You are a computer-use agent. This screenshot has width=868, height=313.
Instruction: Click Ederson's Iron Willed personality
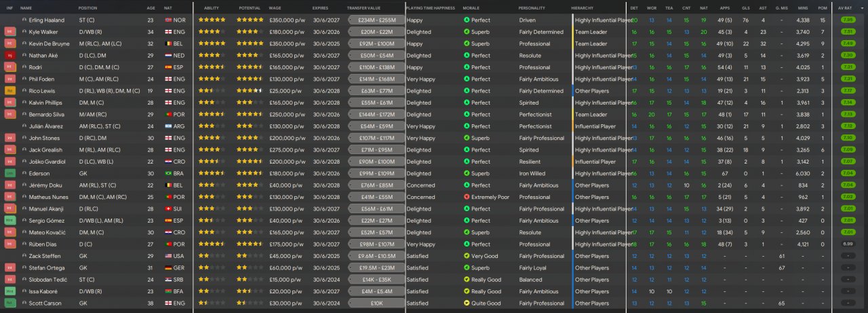tap(534, 174)
